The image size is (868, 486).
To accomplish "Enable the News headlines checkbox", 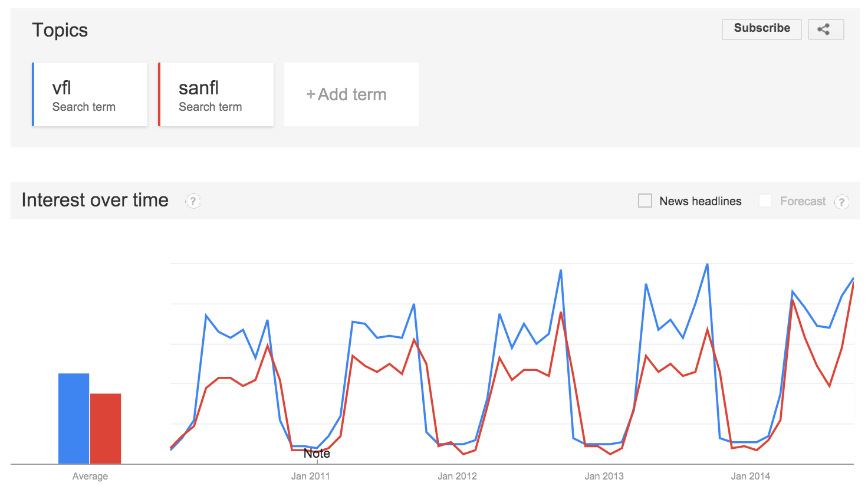I will pos(645,201).
